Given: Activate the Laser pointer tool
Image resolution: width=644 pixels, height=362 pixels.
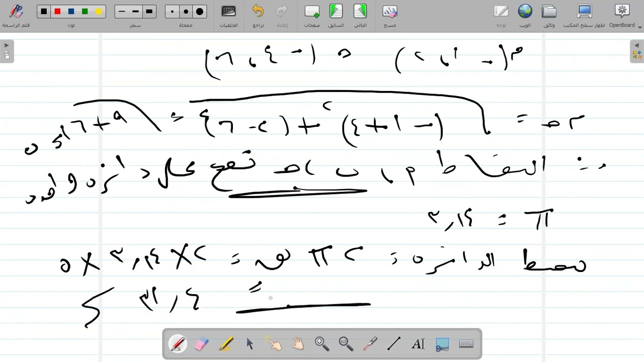Looking at the screenshot, I should [x=370, y=344].
